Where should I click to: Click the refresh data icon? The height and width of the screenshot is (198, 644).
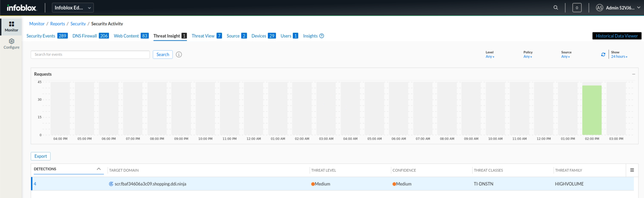pos(603,54)
